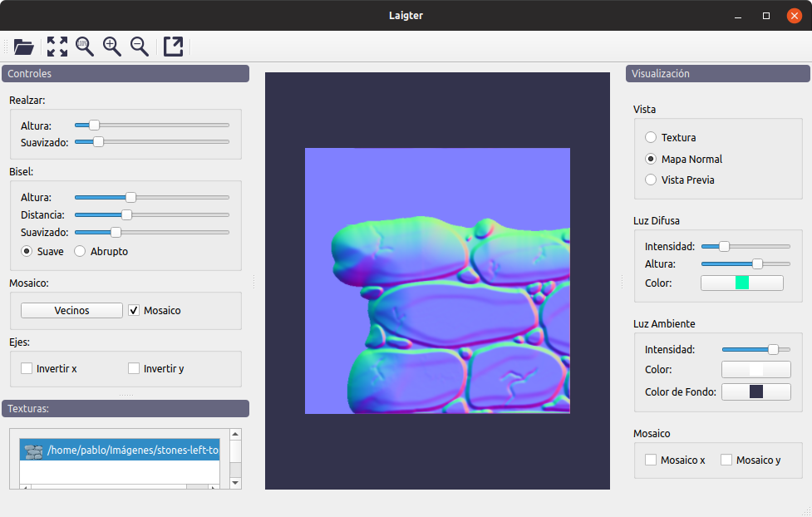Image resolution: width=812 pixels, height=517 pixels.
Task: Open the Luz Difusa color picker
Action: click(x=742, y=283)
